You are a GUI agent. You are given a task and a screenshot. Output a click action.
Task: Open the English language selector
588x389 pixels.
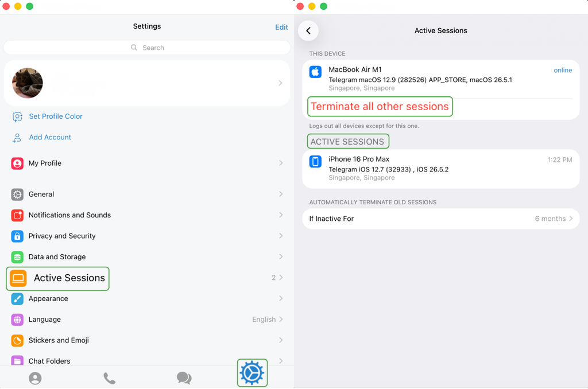pos(268,320)
